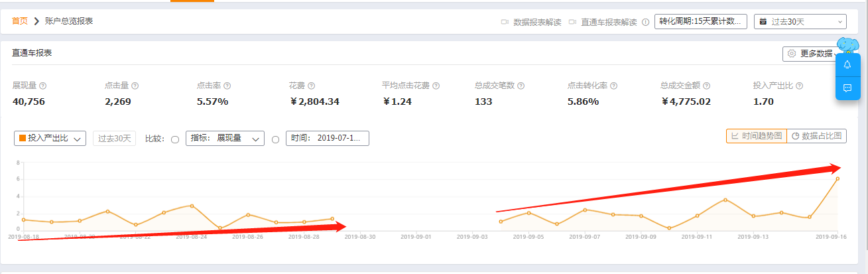Click help icon next to 点击率
Screen dimensions: 868x274
(x=227, y=86)
